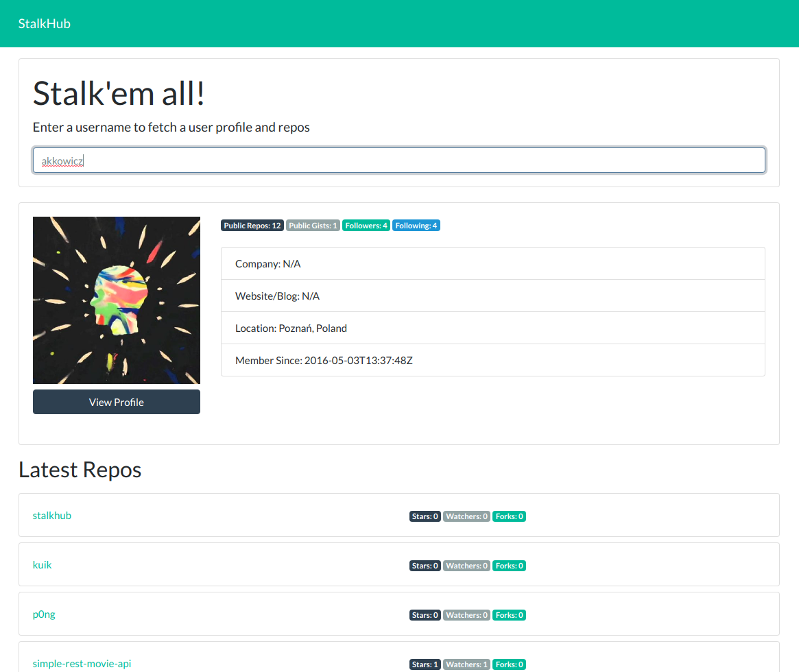Open the kuik repository link

coord(43,565)
